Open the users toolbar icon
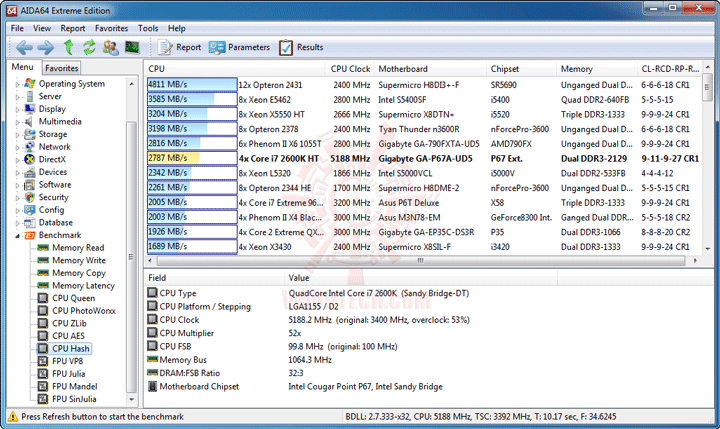Screen dimensions: 720x429 [x=110, y=47]
